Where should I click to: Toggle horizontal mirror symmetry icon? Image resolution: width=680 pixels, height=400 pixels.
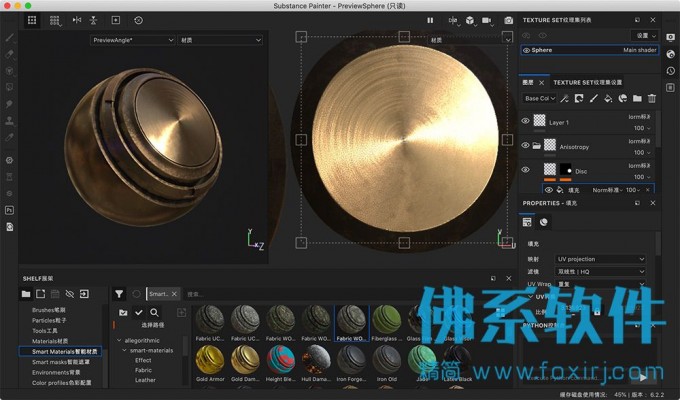click(x=77, y=20)
